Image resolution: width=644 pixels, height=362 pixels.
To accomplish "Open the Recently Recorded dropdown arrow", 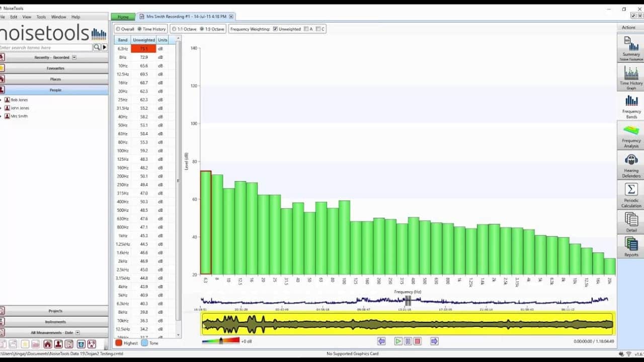I will pos(74,57).
